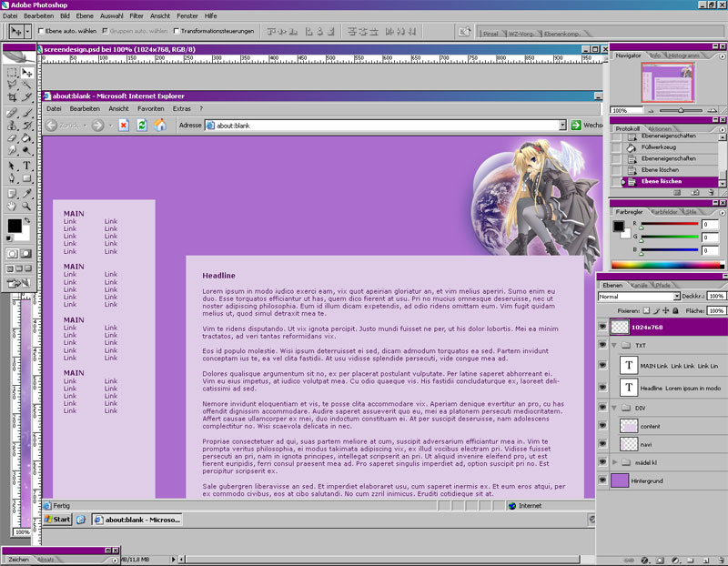Hide the TXT layer group
This screenshot has width=728, height=566.
(602, 345)
